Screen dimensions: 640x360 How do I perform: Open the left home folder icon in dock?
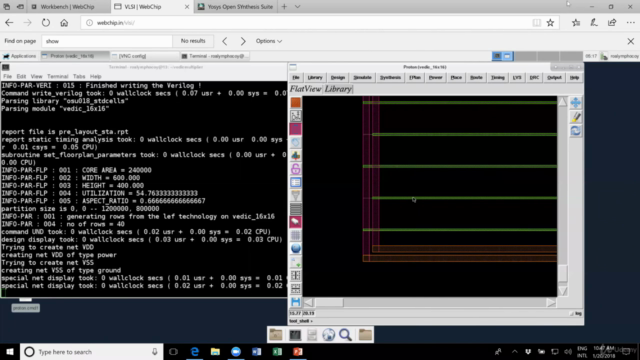click(276, 335)
